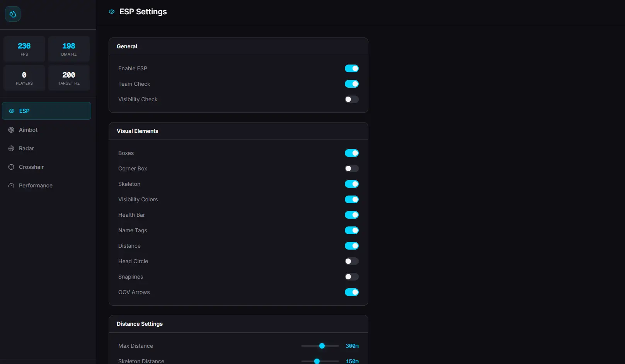This screenshot has height=364, width=625.
Task: Click the Radar icon in sidebar
Action: [11, 148]
